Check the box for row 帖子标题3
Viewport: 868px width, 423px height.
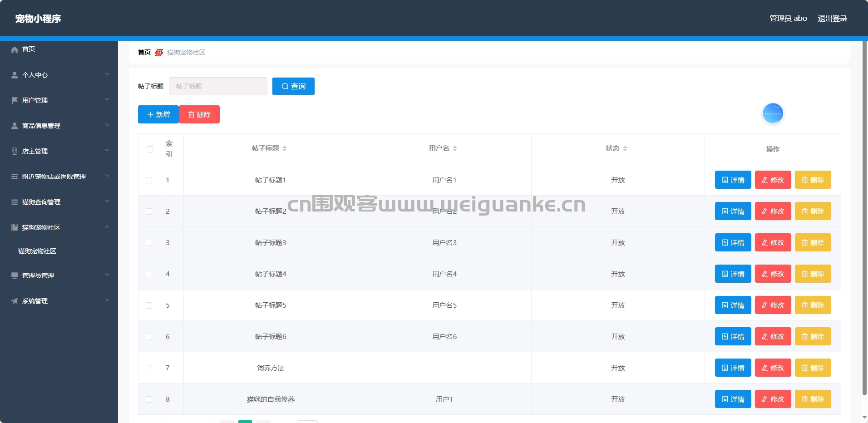[149, 243]
